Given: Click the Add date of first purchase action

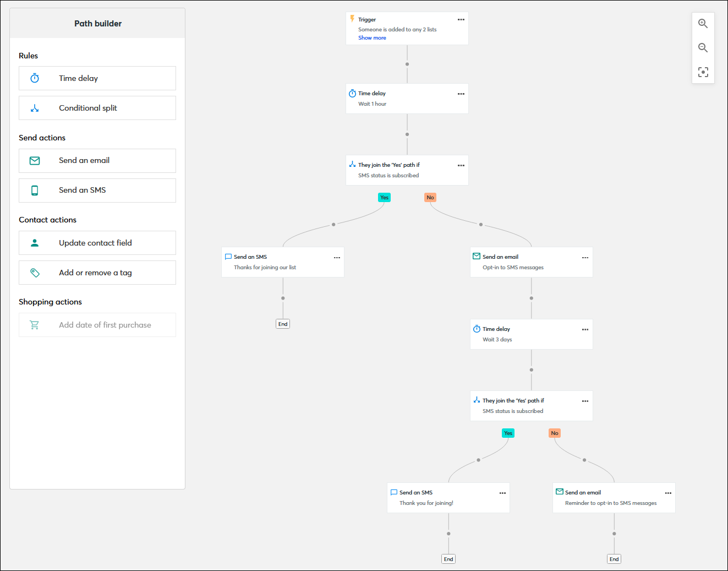Looking at the screenshot, I should point(97,325).
